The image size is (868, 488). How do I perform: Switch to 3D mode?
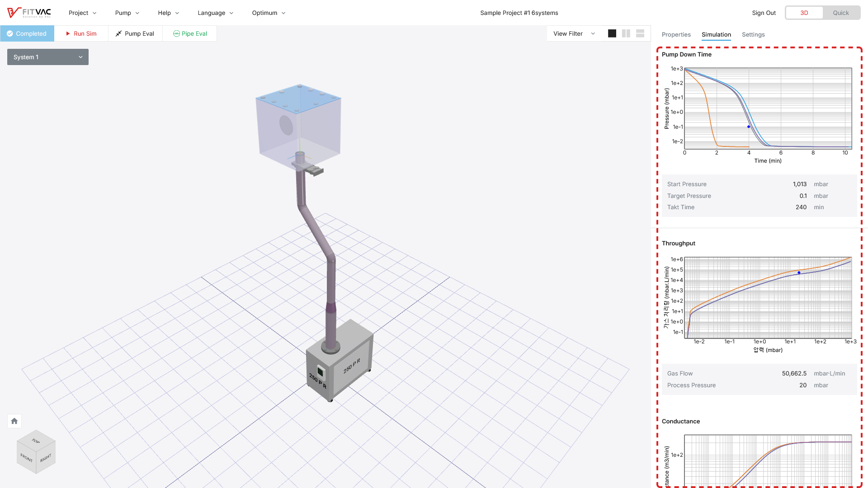(x=804, y=13)
